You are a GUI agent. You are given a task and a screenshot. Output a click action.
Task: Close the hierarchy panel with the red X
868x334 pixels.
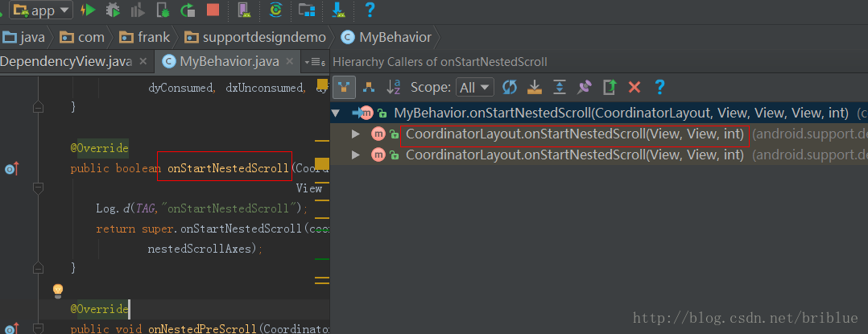(x=634, y=87)
